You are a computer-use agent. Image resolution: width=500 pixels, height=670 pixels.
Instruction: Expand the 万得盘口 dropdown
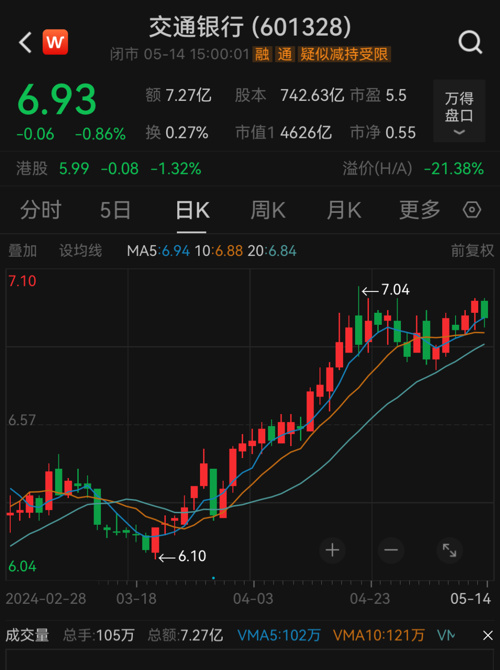[459, 111]
